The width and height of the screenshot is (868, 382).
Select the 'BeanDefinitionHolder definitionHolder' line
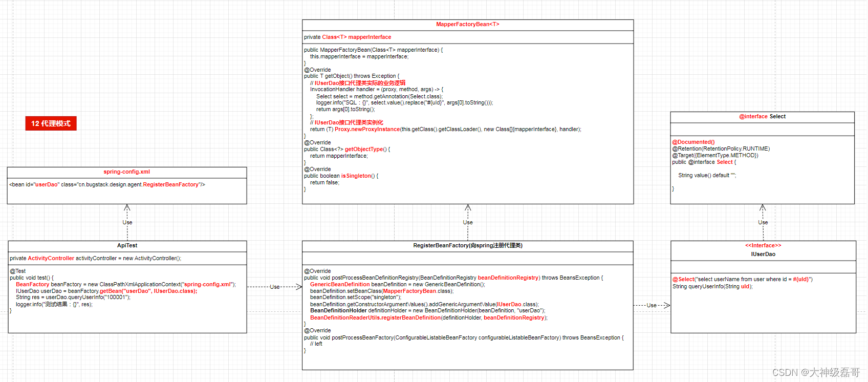click(428, 311)
